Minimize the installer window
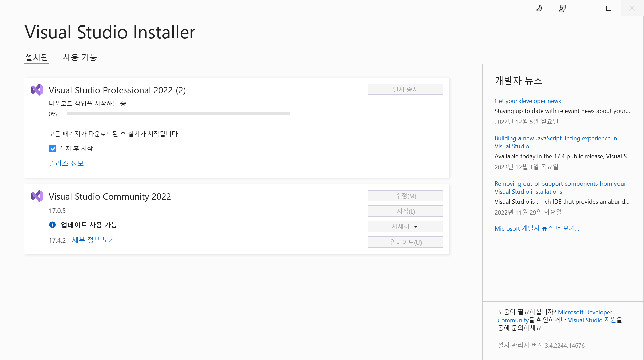 click(x=586, y=8)
